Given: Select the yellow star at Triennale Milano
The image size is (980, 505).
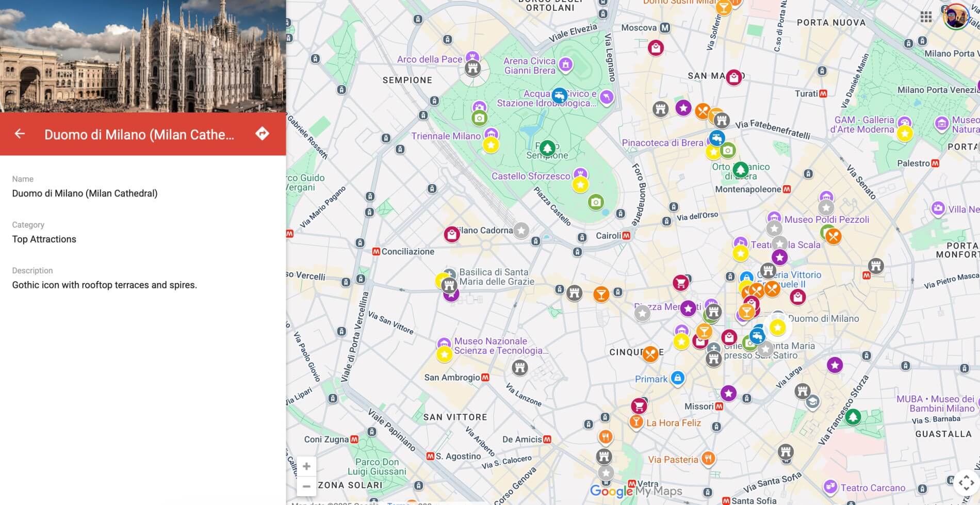Looking at the screenshot, I should (491, 145).
